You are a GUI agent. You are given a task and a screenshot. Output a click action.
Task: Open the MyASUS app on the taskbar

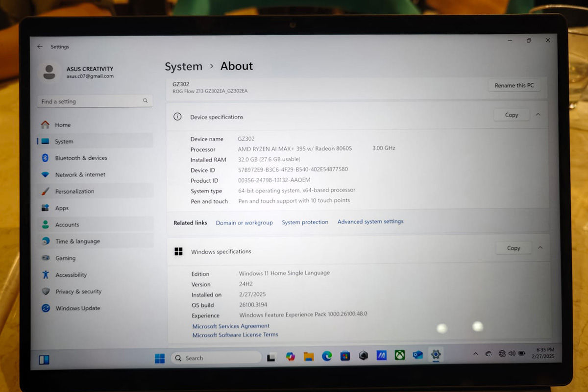point(381,355)
